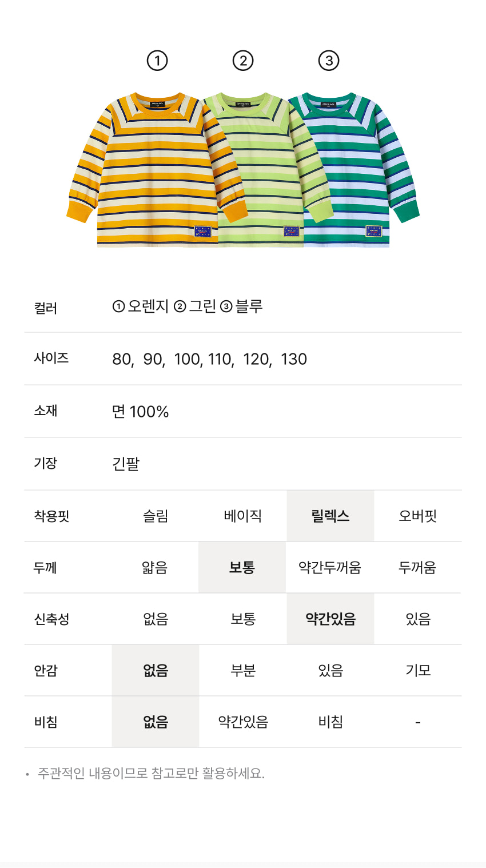Click the highlighted 보통 in the 두께 row
The width and height of the screenshot is (486, 868).
(242, 568)
